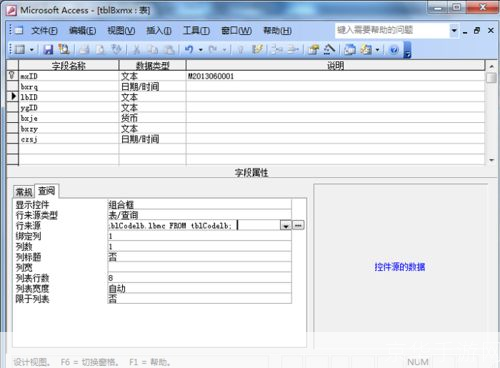The width and height of the screenshot is (500, 368).
Task: Click the 行来源类型 value field
Action: pyautogui.click(x=199, y=215)
